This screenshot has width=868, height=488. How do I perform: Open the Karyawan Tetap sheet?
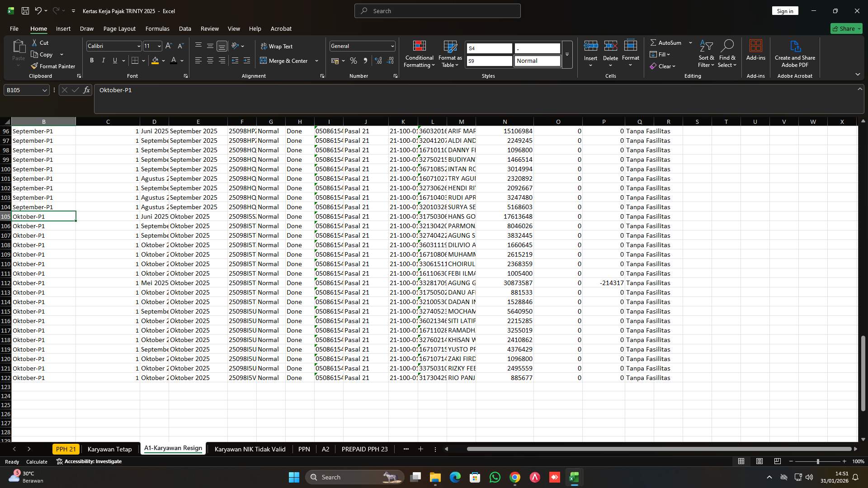[x=109, y=449]
